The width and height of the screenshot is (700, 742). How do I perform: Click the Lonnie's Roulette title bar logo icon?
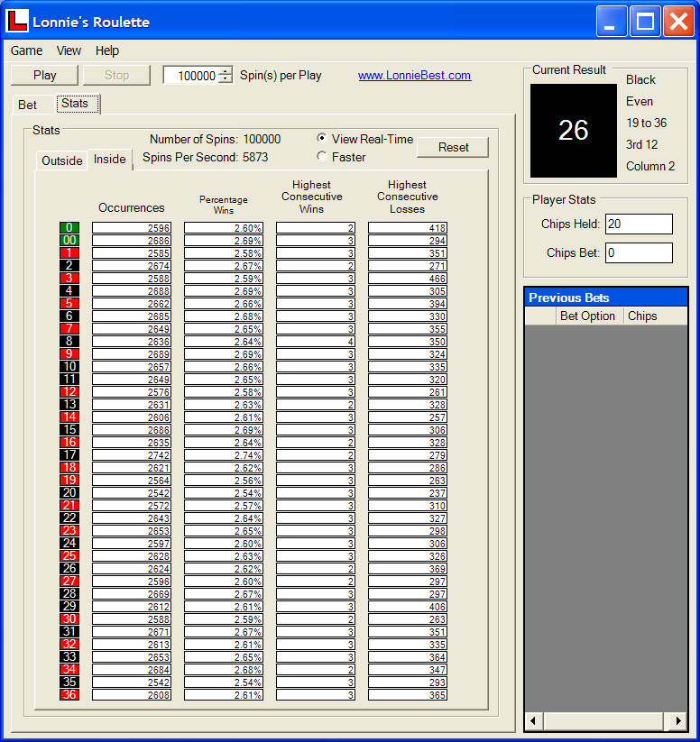point(17,21)
